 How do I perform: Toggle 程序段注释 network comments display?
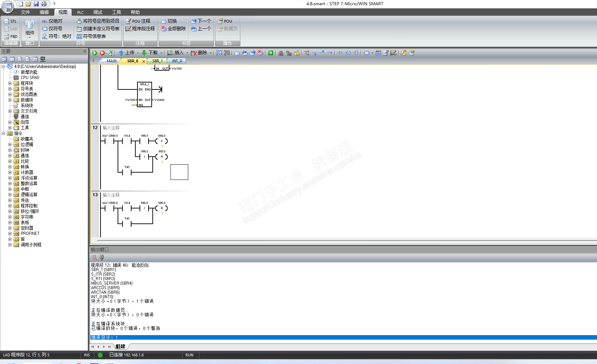pyautogui.click(x=140, y=29)
